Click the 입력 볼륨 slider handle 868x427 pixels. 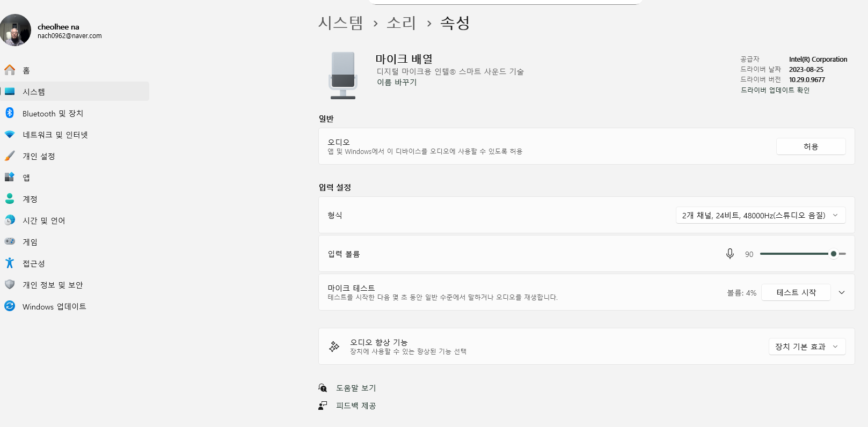click(833, 254)
